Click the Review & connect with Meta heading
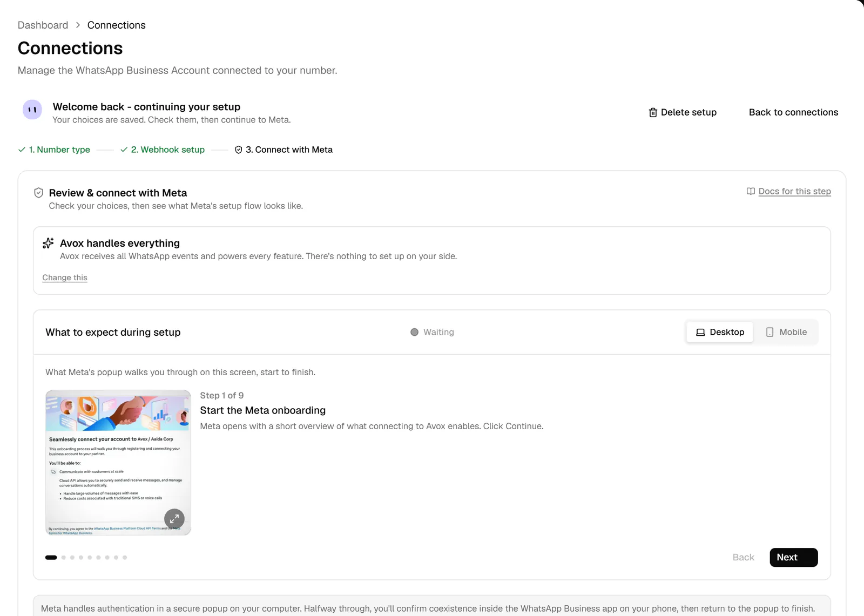This screenshot has width=864, height=616. coord(118,193)
